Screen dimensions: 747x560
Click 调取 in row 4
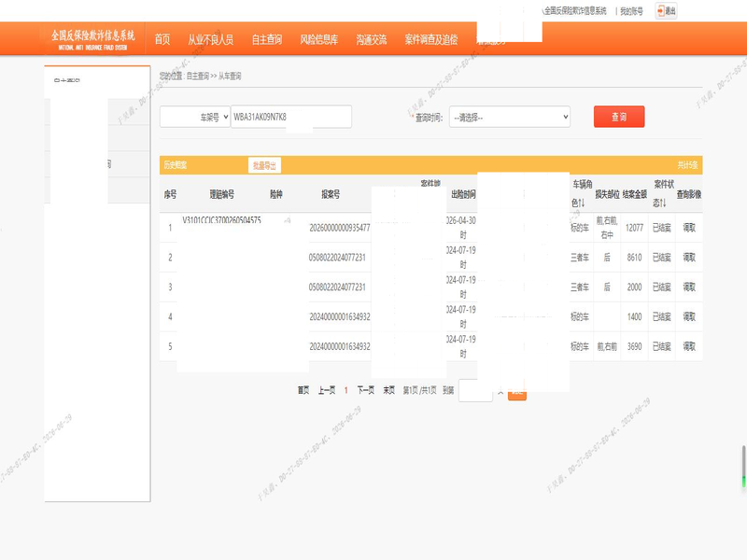coord(689,316)
